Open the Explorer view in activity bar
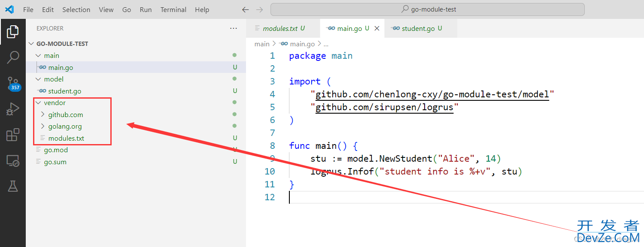The image size is (644, 247). click(13, 31)
